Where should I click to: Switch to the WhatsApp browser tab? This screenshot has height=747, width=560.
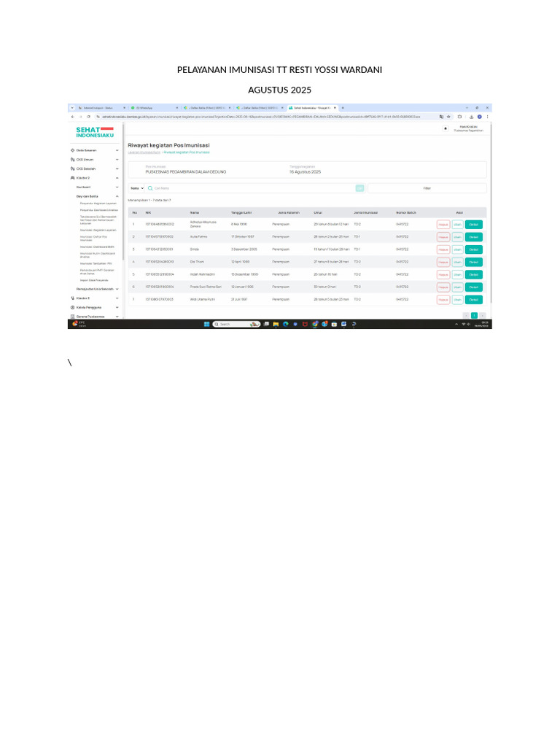[153, 108]
